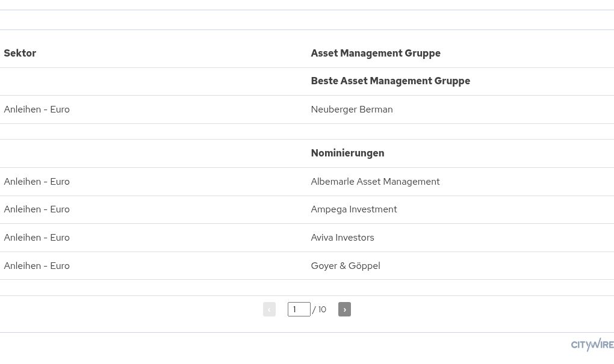The image size is (614, 364).
Task: Click the total page count "/ 10"
Action: click(x=319, y=310)
